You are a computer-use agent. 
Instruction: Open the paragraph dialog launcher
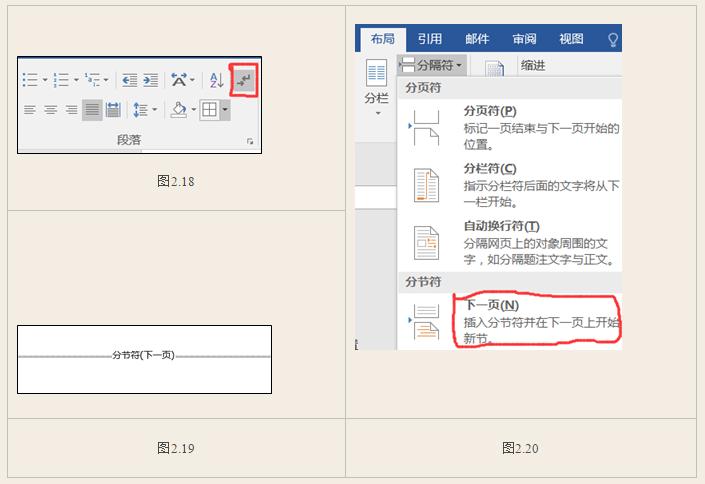coord(250,142)
